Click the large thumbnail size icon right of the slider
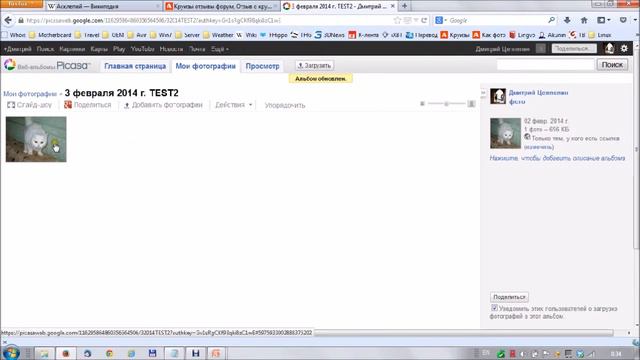Screen dimensions: 640x360 pos(471,104)
